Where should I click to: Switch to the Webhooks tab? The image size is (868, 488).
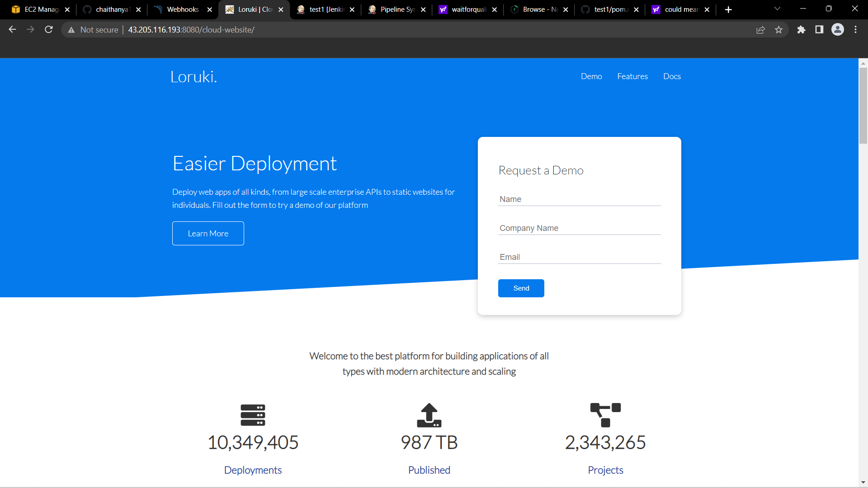pyautogui.click(x=183, y=9)
